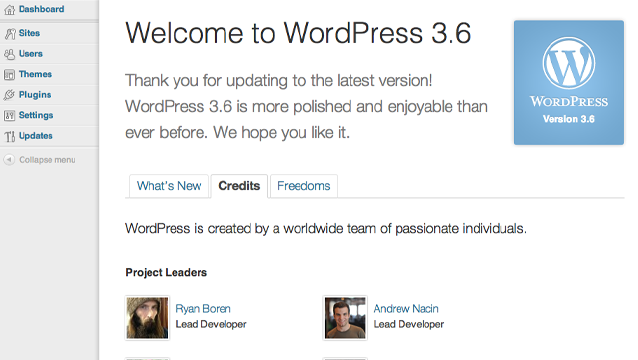
Task: Click Lead Developer under Andrew Nacin
Action: pyautogui.click(x=409, y=324)
